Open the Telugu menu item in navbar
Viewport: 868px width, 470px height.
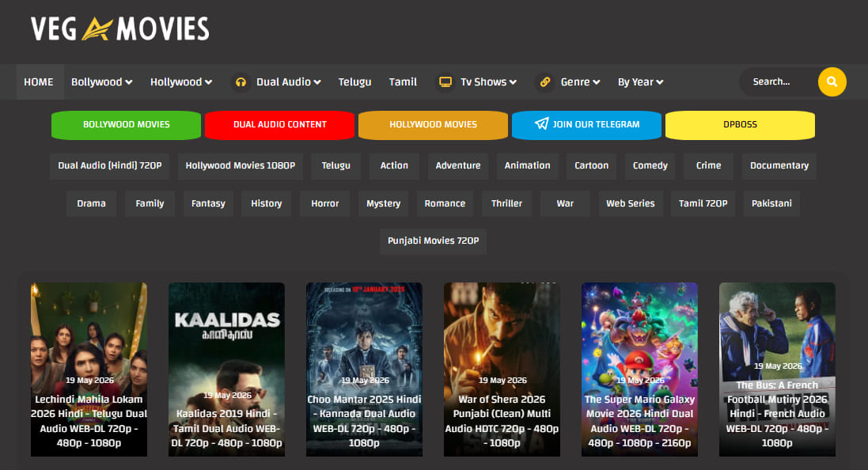coord(354,82)
